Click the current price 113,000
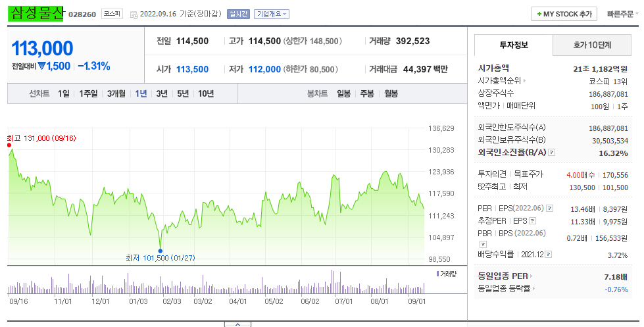The height and width of the screenshot is (327, 644). tap(42, 49)
